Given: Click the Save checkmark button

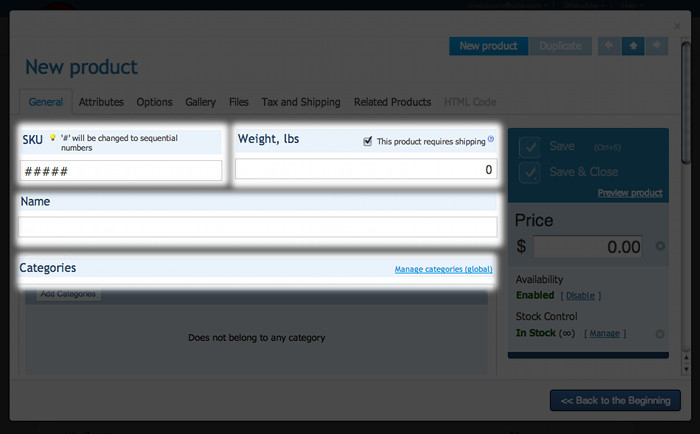Looking at the screenshot, I should click(530, 147).
